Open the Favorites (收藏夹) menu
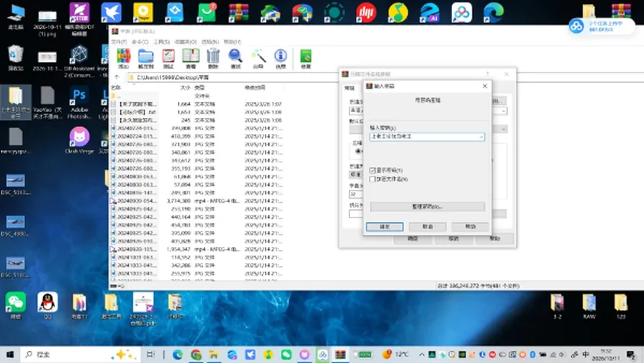 click(186, 42)
